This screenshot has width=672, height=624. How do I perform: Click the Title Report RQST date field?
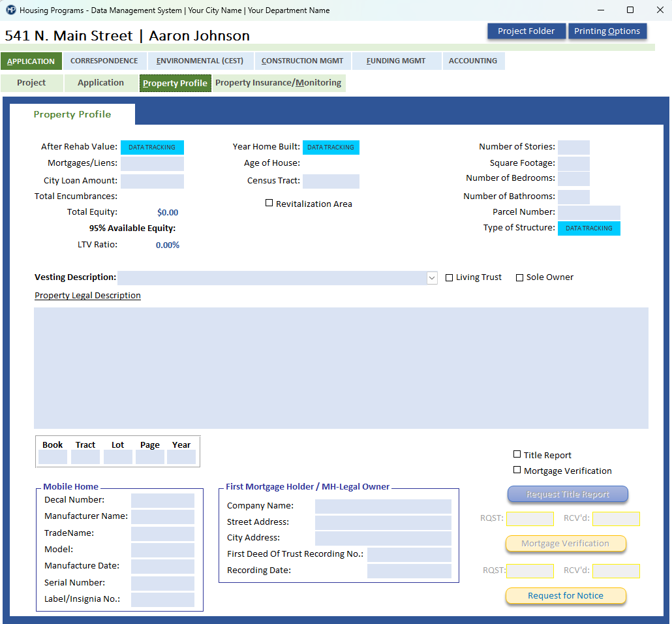pos(530,519)
